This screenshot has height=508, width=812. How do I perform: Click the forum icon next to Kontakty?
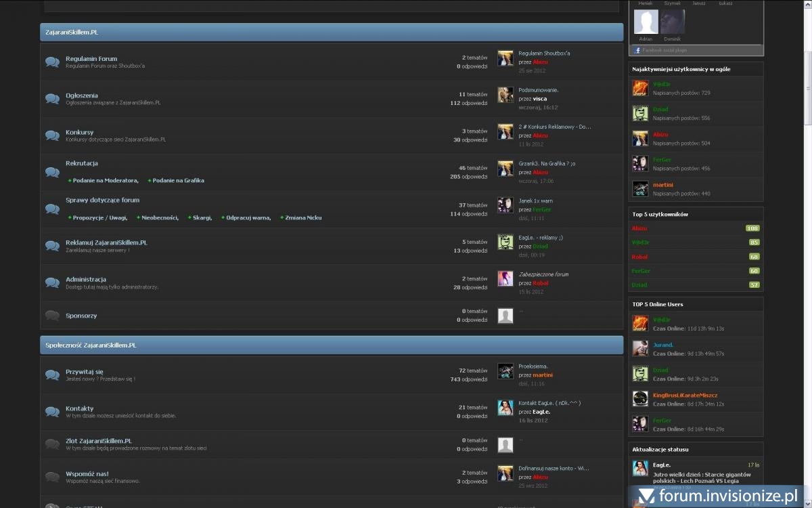[x=52, y=412]
